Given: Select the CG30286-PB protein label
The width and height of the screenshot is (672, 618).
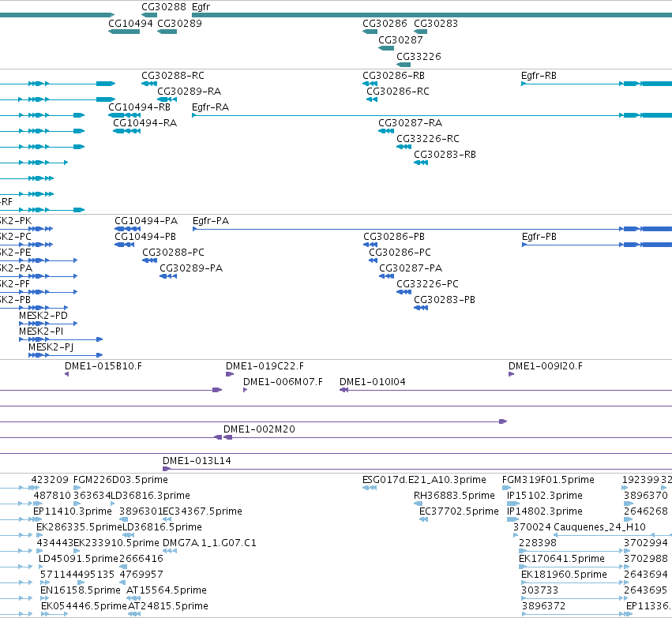Looking at the screenshot, I should (394, 238).
